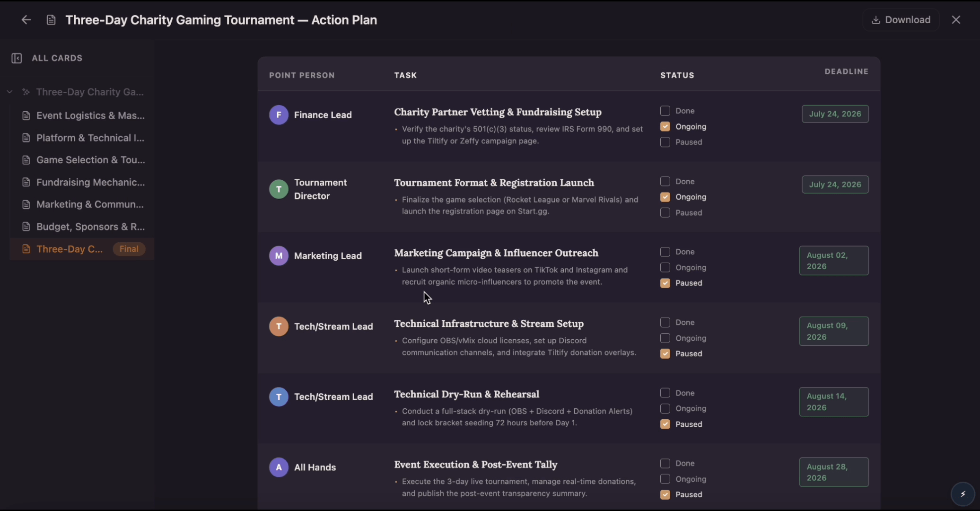Click the Download button

click(x=901, y=20)
